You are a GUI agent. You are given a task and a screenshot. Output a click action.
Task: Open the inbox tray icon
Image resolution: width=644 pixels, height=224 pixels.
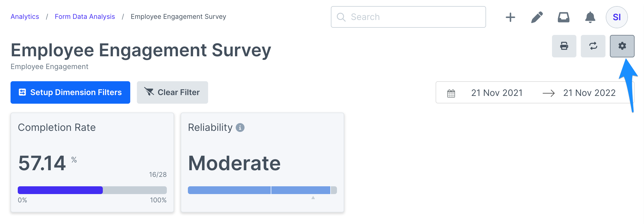pos(563,17)
